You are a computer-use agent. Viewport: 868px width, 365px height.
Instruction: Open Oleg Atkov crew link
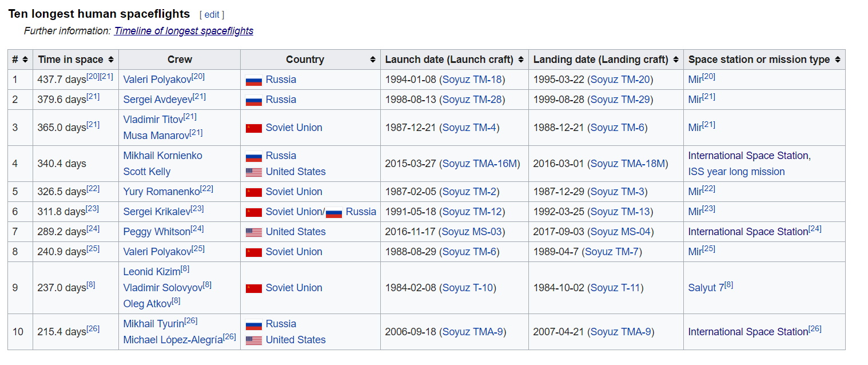(x=147, y=304)
